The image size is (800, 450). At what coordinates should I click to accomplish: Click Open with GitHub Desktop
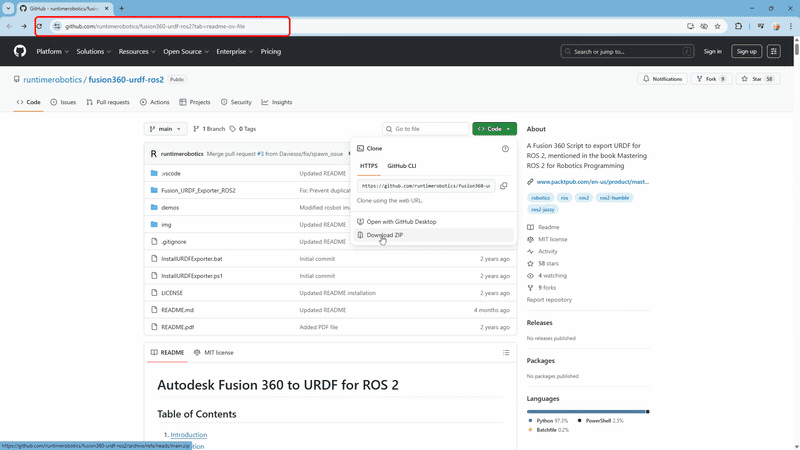coord(434,222)
